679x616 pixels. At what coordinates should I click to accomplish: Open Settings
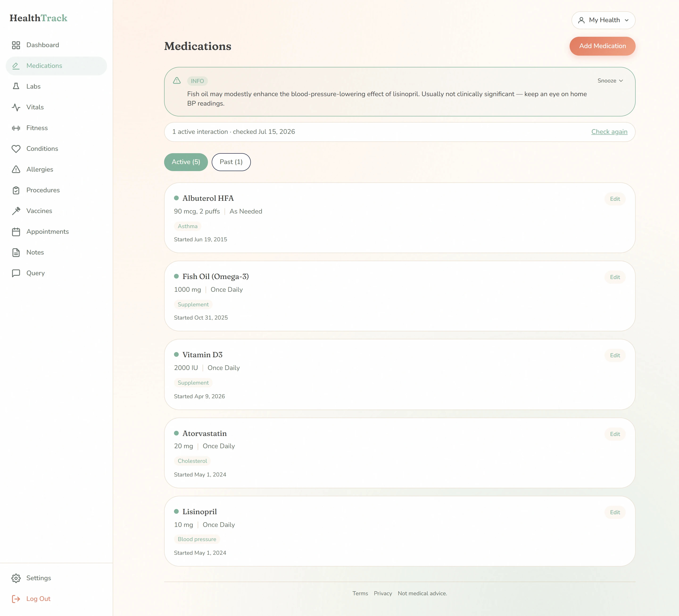point(56,578)
